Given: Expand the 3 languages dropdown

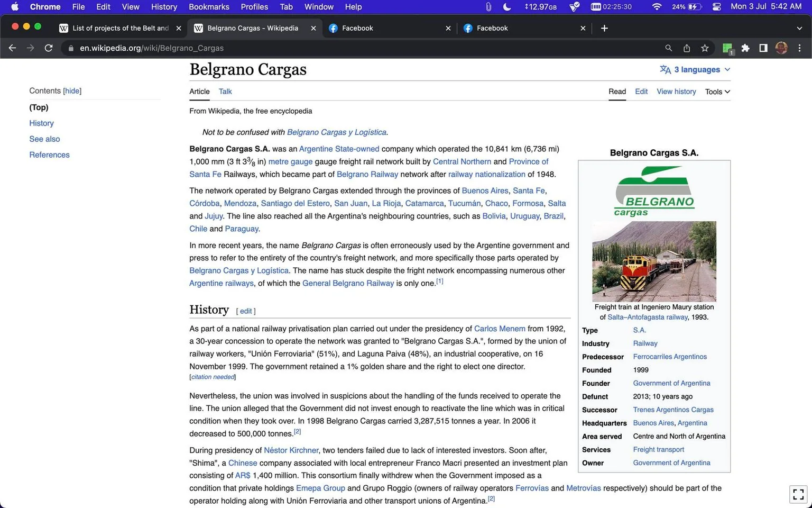Looking at the screenshot, I should coord(695,69).
